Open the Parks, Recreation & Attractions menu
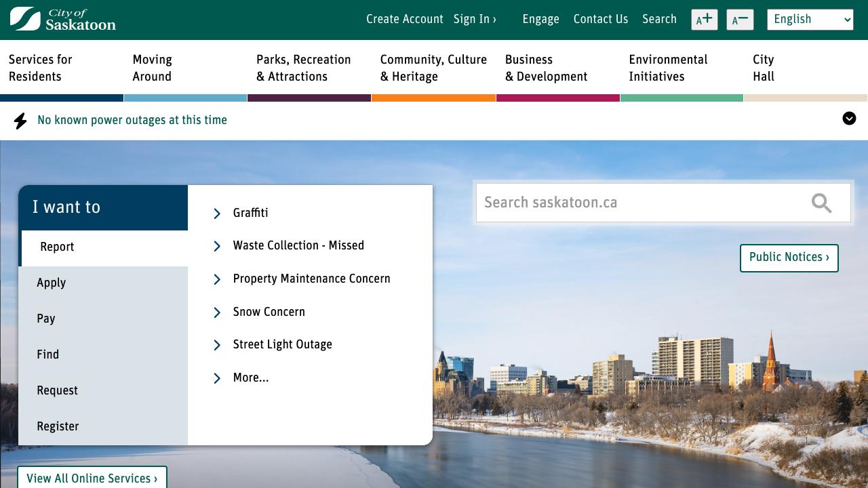Screen dimensions: 868x488 pos(303,68)
